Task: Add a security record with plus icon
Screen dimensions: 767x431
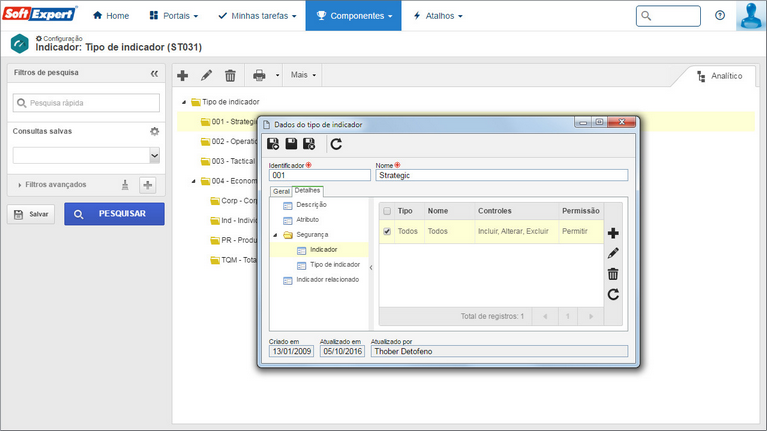Action: pos(613,233)
